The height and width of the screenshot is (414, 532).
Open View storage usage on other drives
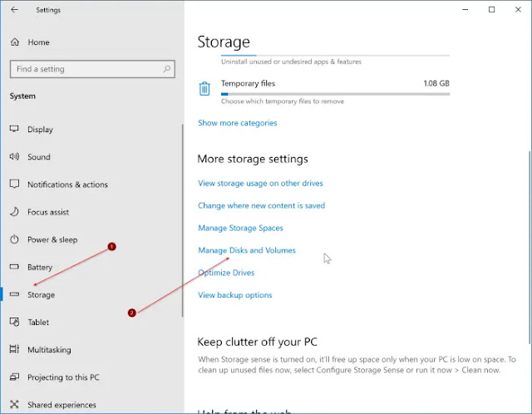[260, 183]
